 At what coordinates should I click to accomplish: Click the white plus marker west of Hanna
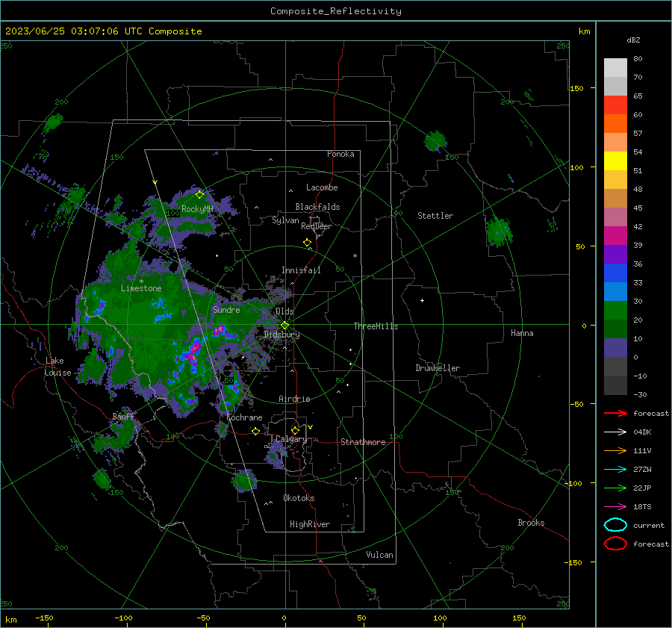coord(422,300)
